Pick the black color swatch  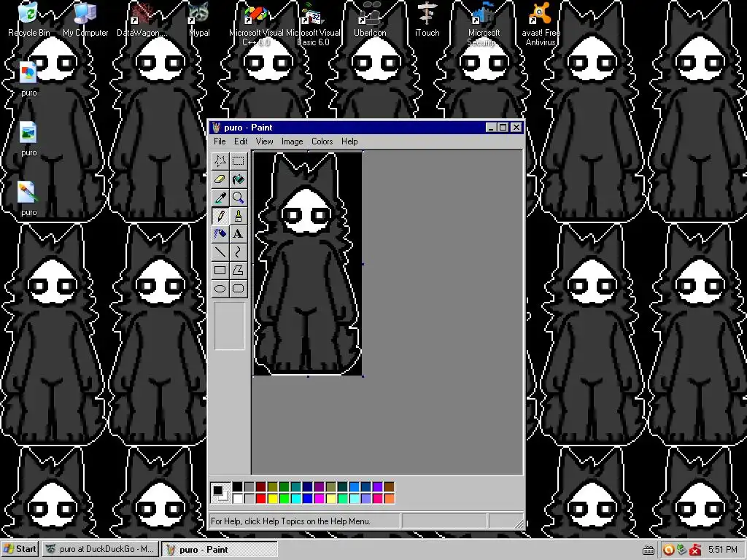[237, 486]
